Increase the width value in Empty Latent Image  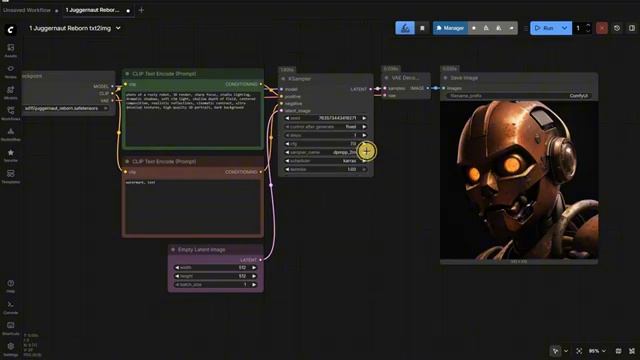[254, 268]
